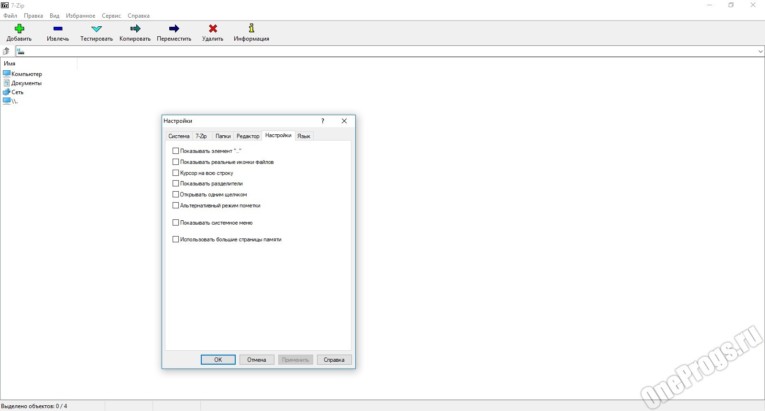This screenshot has height=411, width=765.
Task: Open the Правка menu
Action: pyautogui.click(x=33, y=16)
